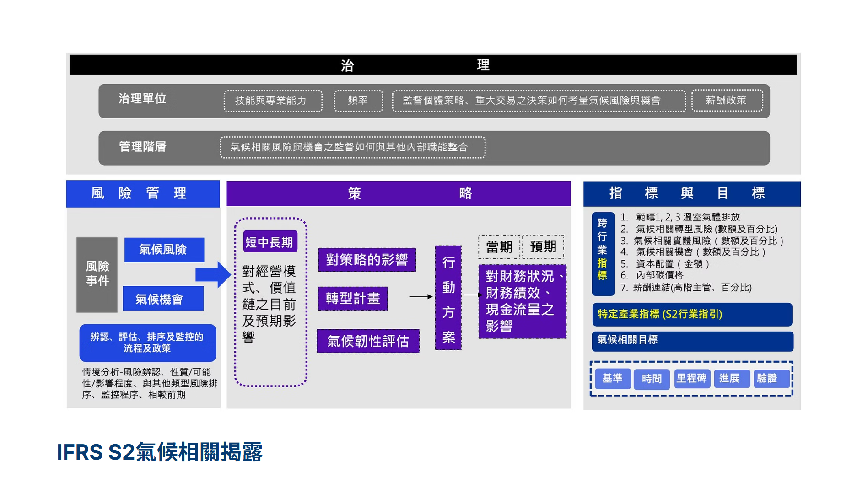The width and height of the screenshot is (868, 482).
Task: Click the 驗證 blue chip
Action: (x=767, y=379)
